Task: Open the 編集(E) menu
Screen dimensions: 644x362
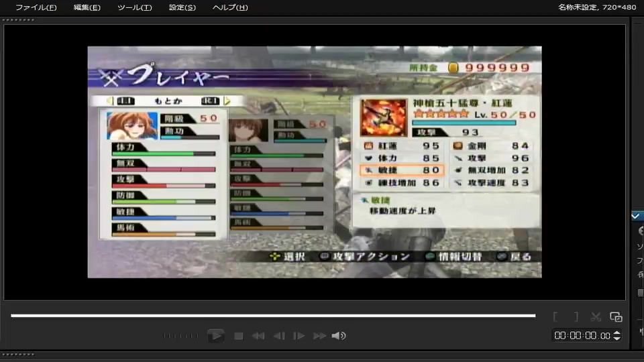Action: point(87,7)
